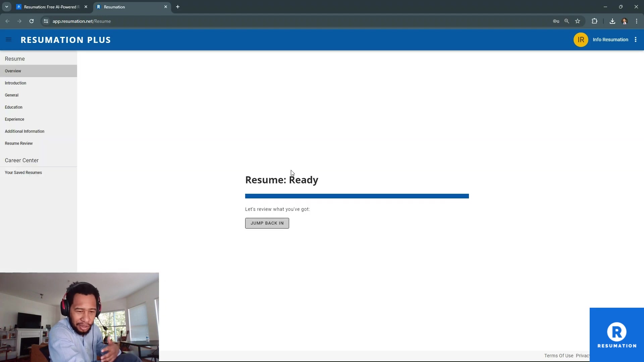Click the Info Resumation user name
644x362 pixels.
610,40
